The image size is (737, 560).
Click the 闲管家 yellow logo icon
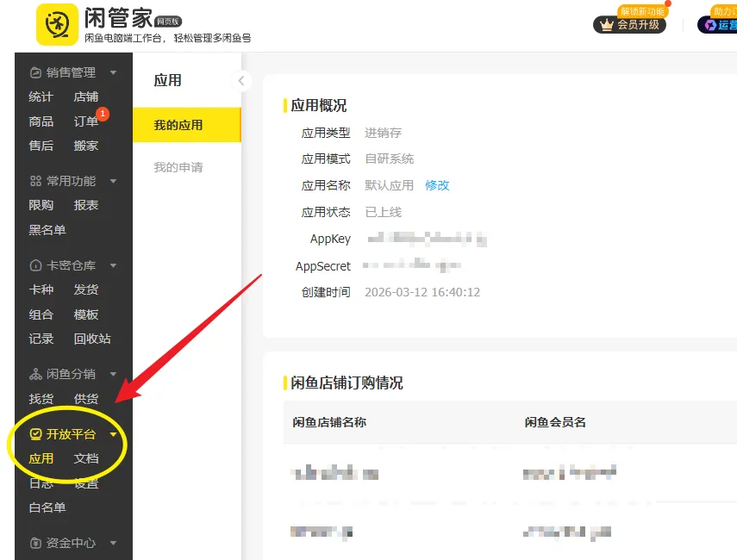pos(57,24)
